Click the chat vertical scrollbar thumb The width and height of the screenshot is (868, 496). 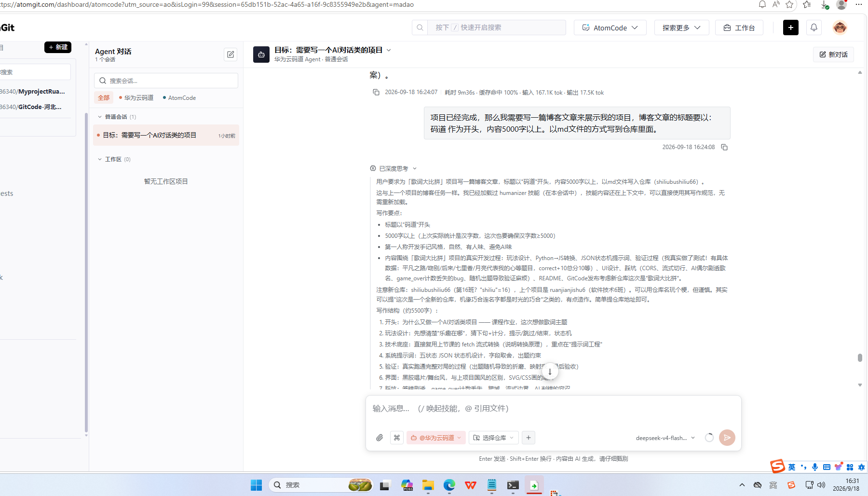point(860,358)
